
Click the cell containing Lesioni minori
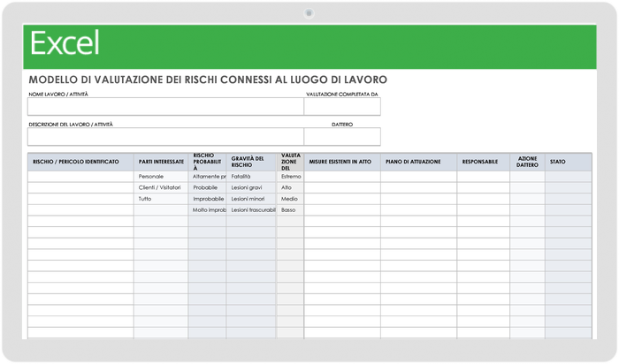(251, 199)
